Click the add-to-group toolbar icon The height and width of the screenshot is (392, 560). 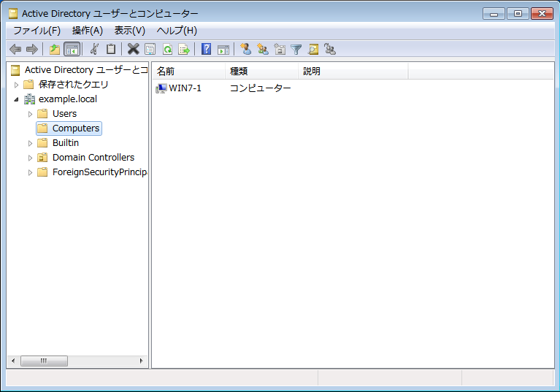(x=329, y=49)
